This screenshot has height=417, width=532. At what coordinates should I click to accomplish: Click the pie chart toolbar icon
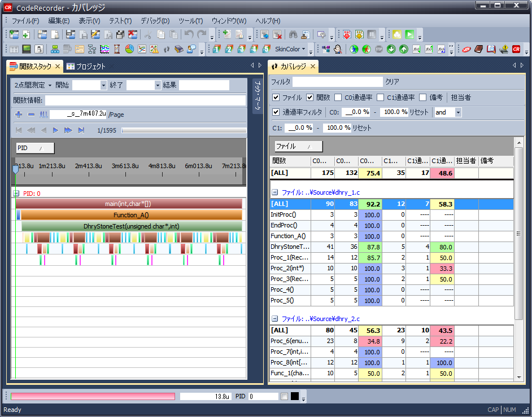click(129, 49)
